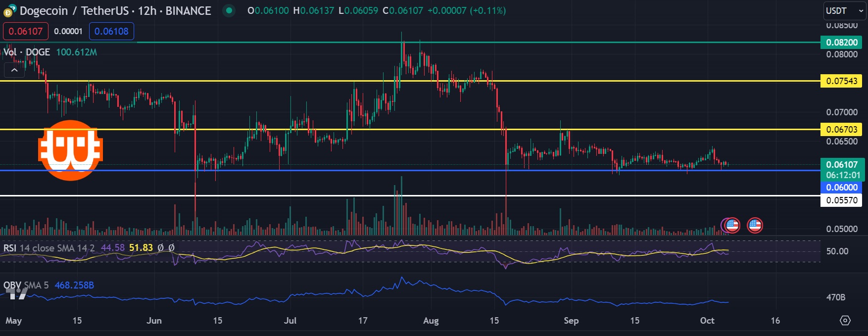This screenshot has height=336, width=868.
Task: Select the RSI 14 close indicator legend
Action: click(48, 247)
